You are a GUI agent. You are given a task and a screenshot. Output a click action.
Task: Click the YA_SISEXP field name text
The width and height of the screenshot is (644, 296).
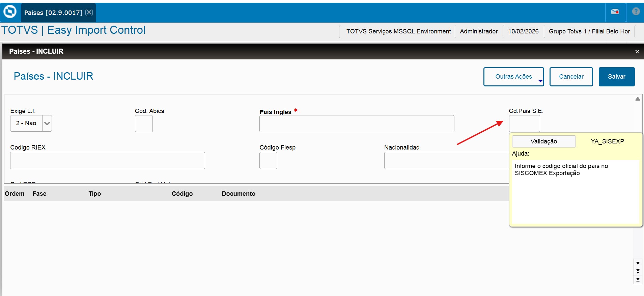click(607, 141)
